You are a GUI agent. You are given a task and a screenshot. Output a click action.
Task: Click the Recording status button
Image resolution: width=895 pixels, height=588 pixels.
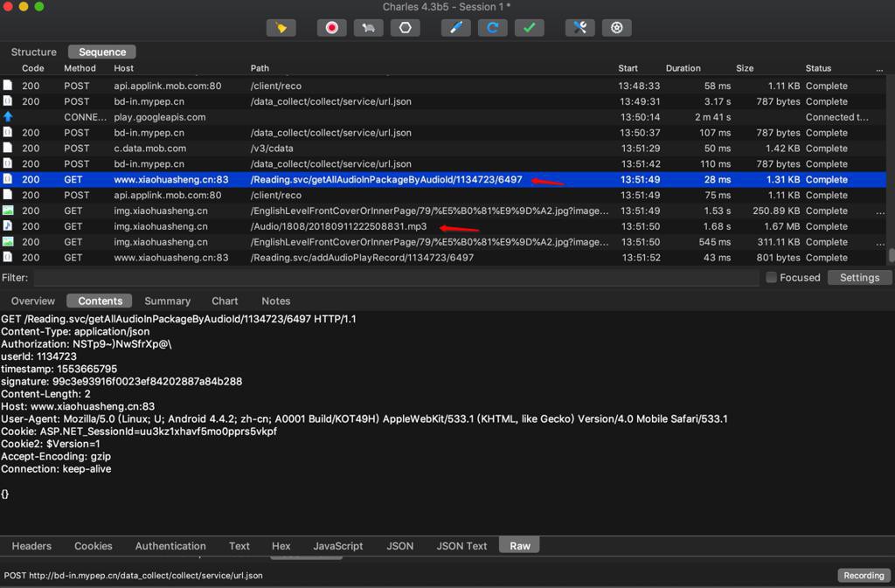click(864, 576)
